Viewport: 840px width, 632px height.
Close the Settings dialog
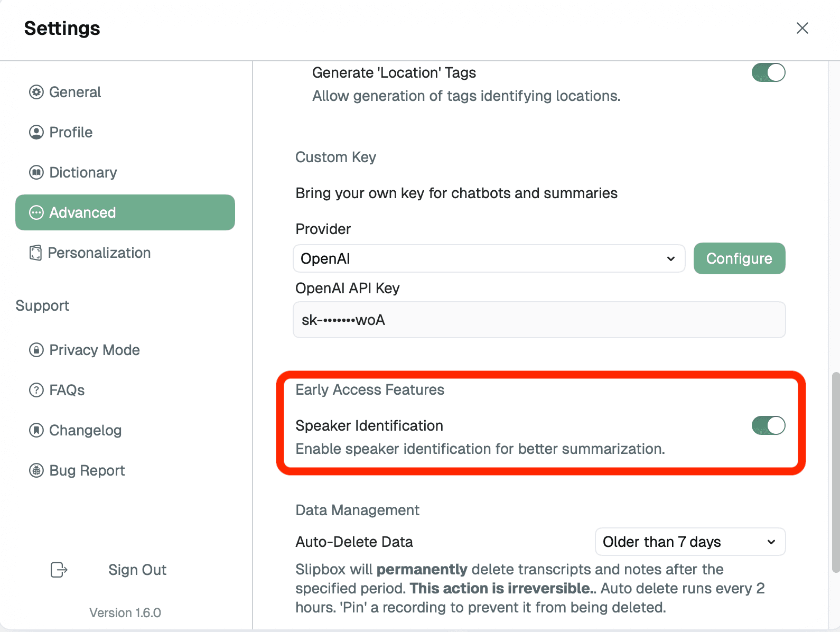pyautogui.click(x=802, y=28)
